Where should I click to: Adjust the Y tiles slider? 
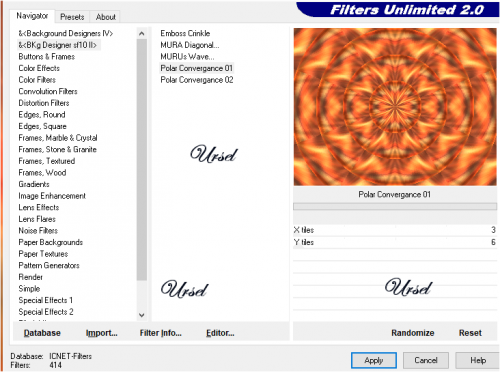click(x=395, y=242)
